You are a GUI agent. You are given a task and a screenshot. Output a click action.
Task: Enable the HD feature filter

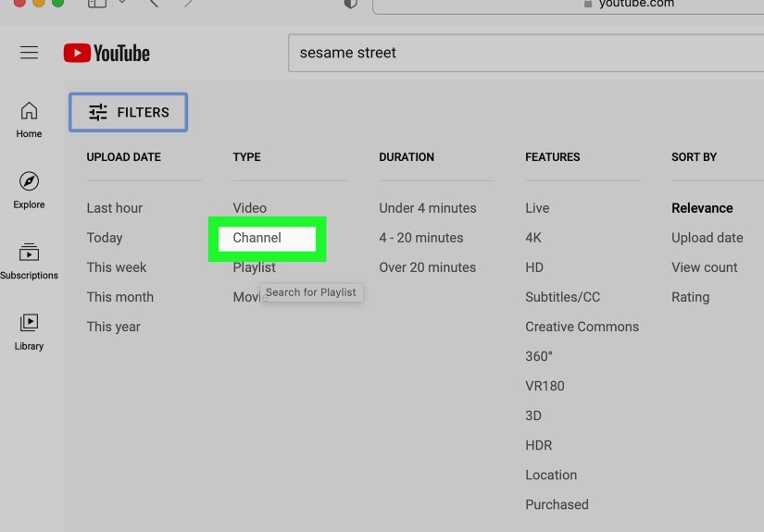534,267
